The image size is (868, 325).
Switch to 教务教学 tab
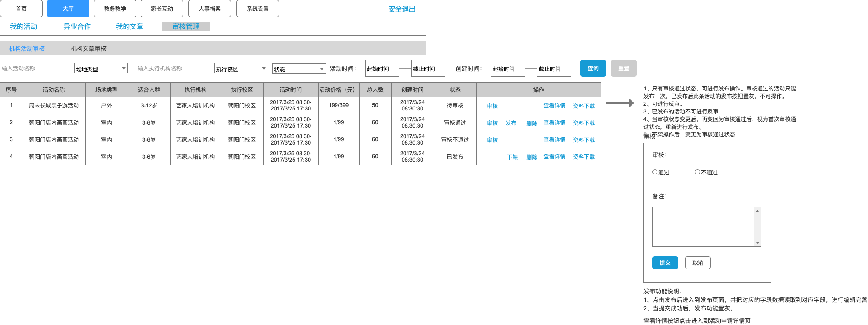click(x=115, y=9)
